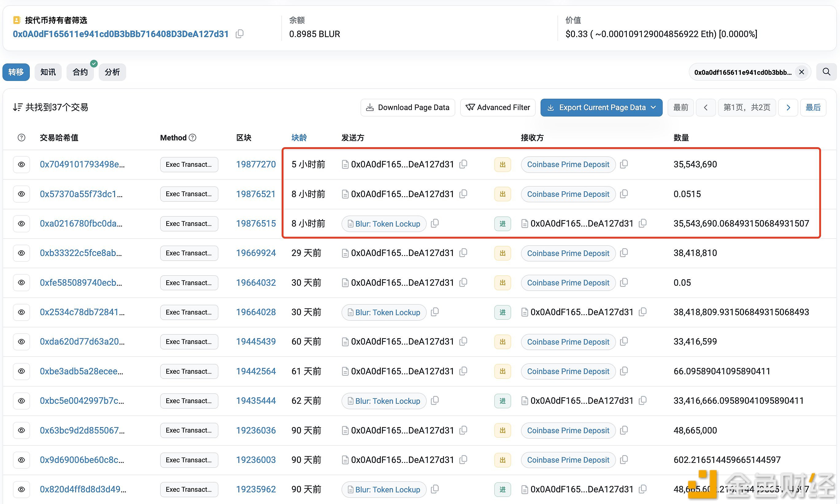Open block 19877270 link

(256, 164)
